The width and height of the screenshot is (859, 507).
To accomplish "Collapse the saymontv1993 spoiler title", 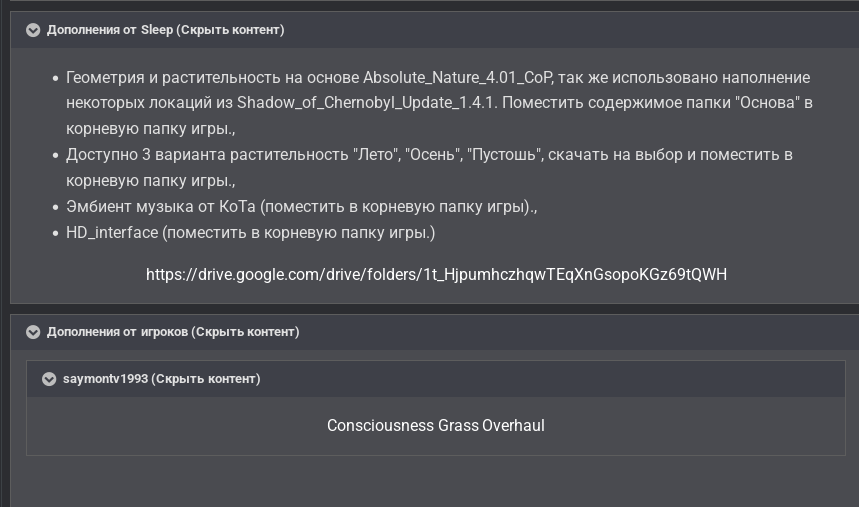I will 104,379.
